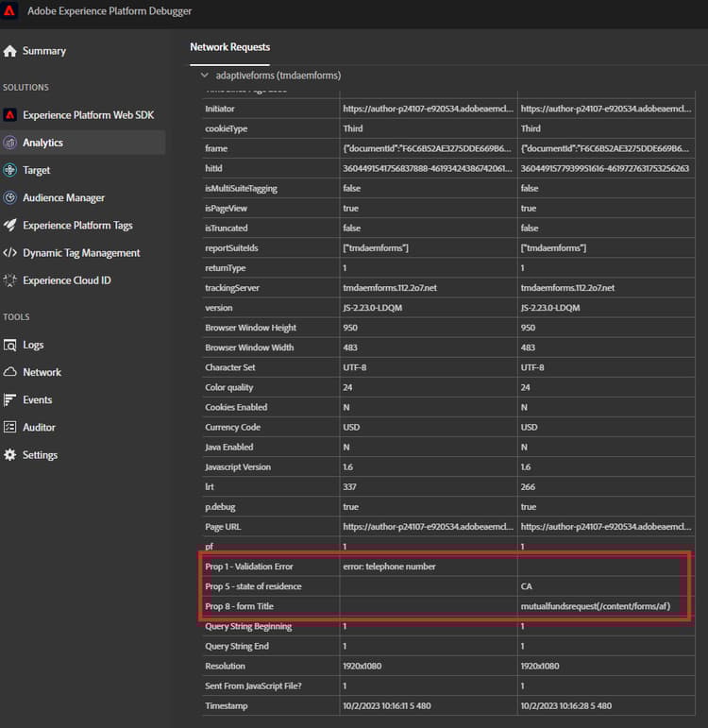Collapse the adaptiveforms (tmdaemforms) section chevron
Viewport: 708px width, 728px height.
pyautogui.click(x=203, y=75)
